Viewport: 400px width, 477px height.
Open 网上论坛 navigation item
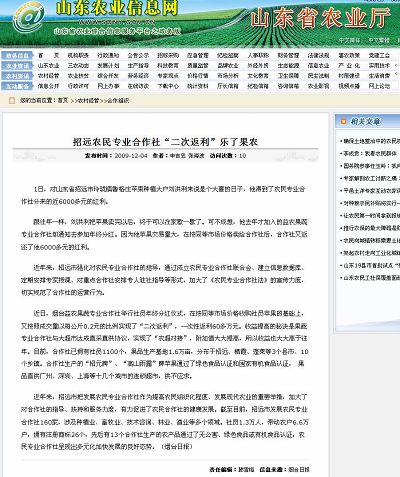(379, 86)
